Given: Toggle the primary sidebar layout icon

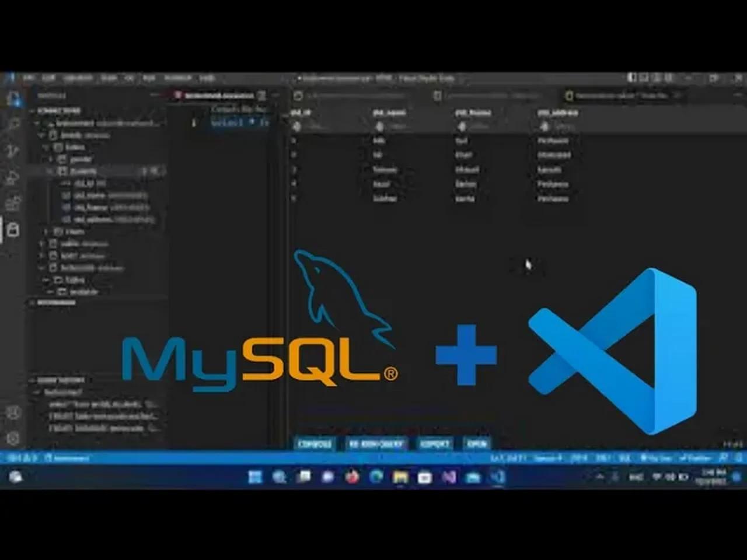Looking at the screenshot, I should 632,78.
